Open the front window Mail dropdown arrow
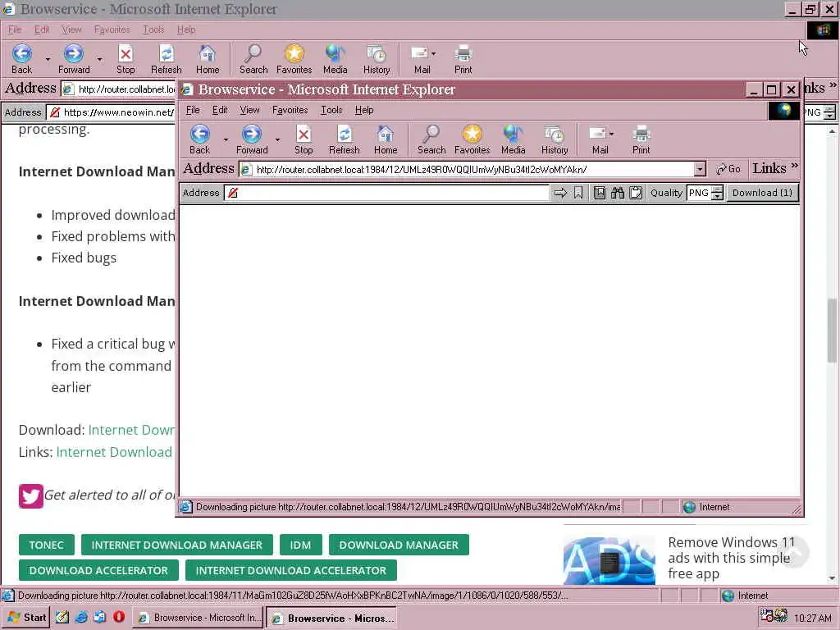The image size is (840, 630). (612, 134)
